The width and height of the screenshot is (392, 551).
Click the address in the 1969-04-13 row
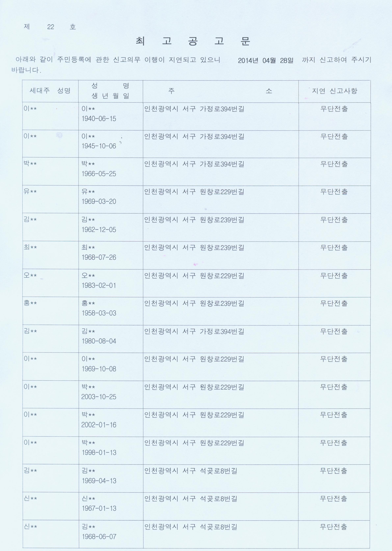[191, 471]
